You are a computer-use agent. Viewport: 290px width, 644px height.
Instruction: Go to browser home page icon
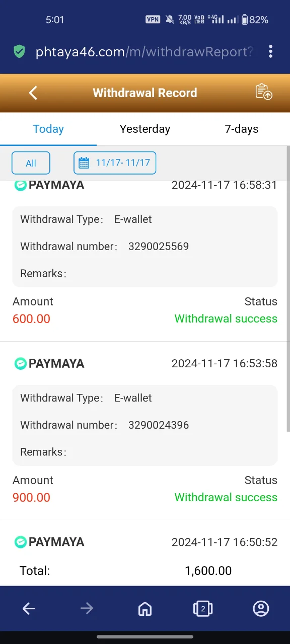145,609
